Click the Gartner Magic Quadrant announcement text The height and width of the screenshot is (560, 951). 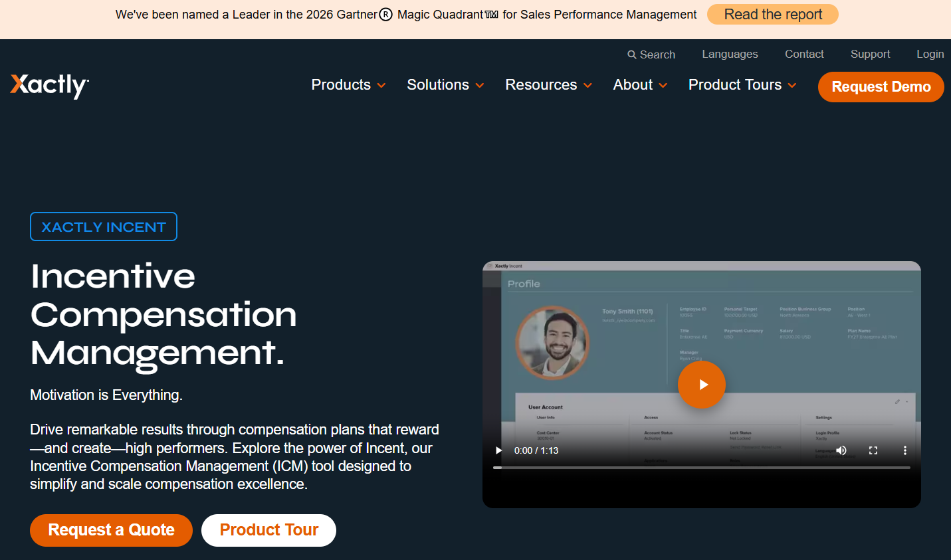tap(406, 15)
